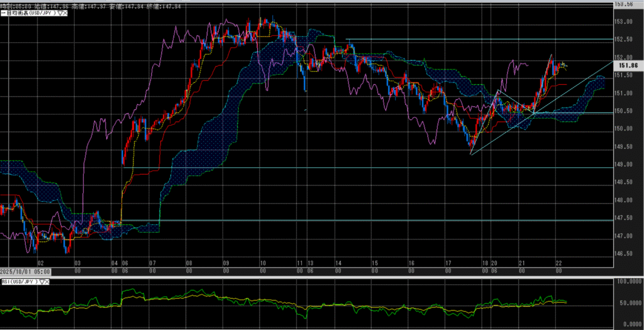Select the horizontal line at 147.50 level
The width and height of the screenshot is (644, 330).
(377, 221)
